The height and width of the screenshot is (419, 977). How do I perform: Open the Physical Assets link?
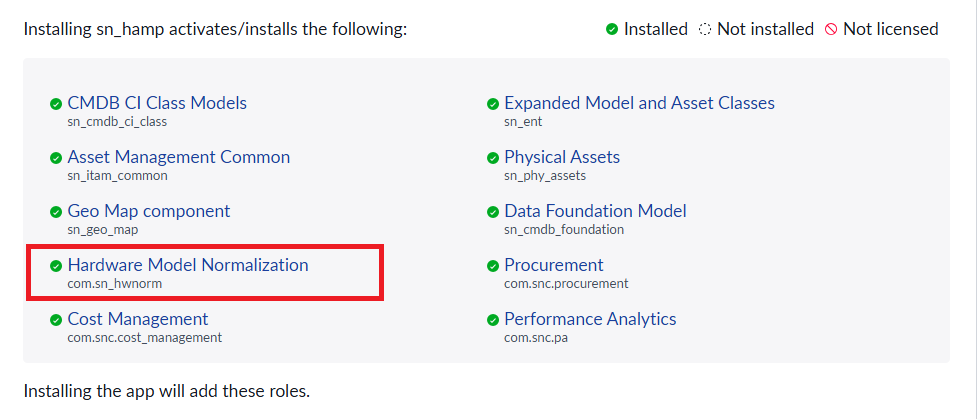(562, 157)
